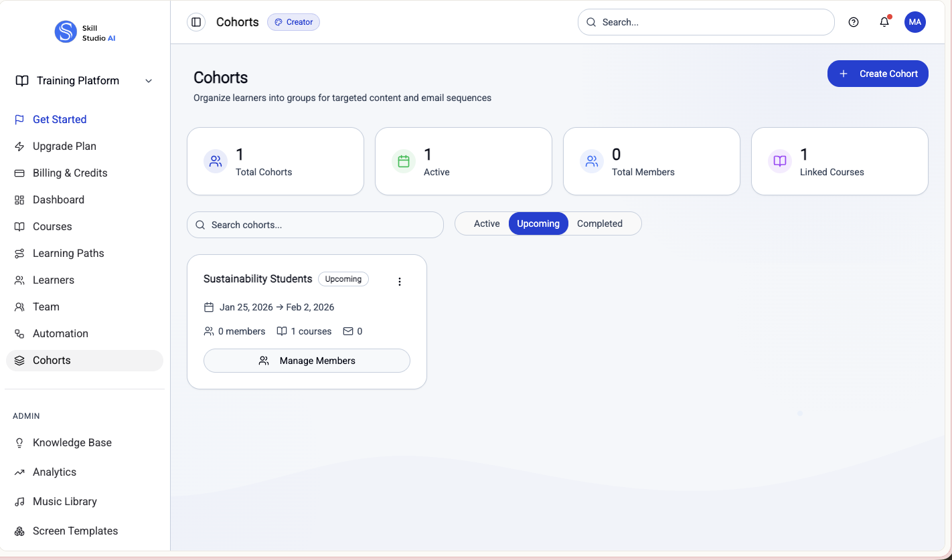
Task: Open the Analytics section
Action: point(54,472)
